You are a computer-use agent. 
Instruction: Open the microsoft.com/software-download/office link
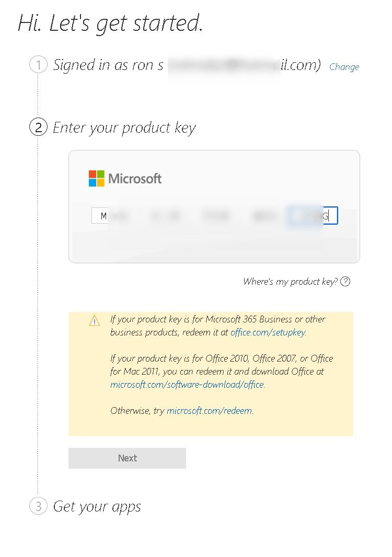[x=187, y=385]
